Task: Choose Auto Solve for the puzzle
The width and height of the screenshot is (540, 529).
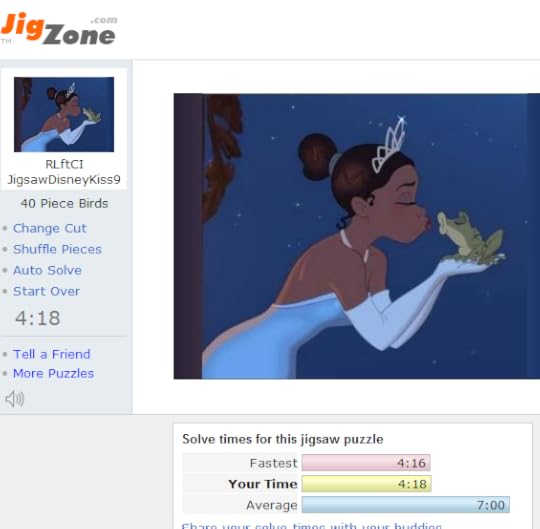Action: click(x=47, y=270)
